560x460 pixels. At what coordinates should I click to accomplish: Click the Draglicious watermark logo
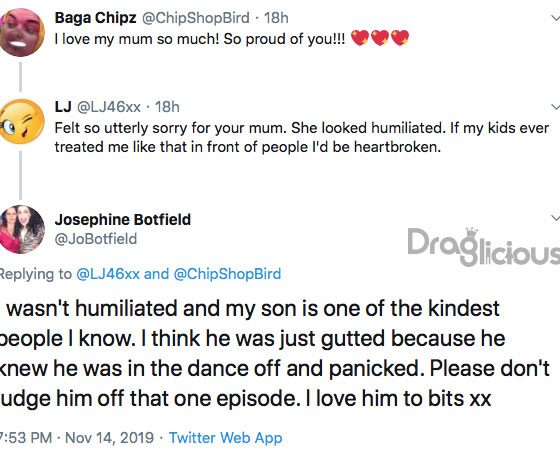pos(484,247)
